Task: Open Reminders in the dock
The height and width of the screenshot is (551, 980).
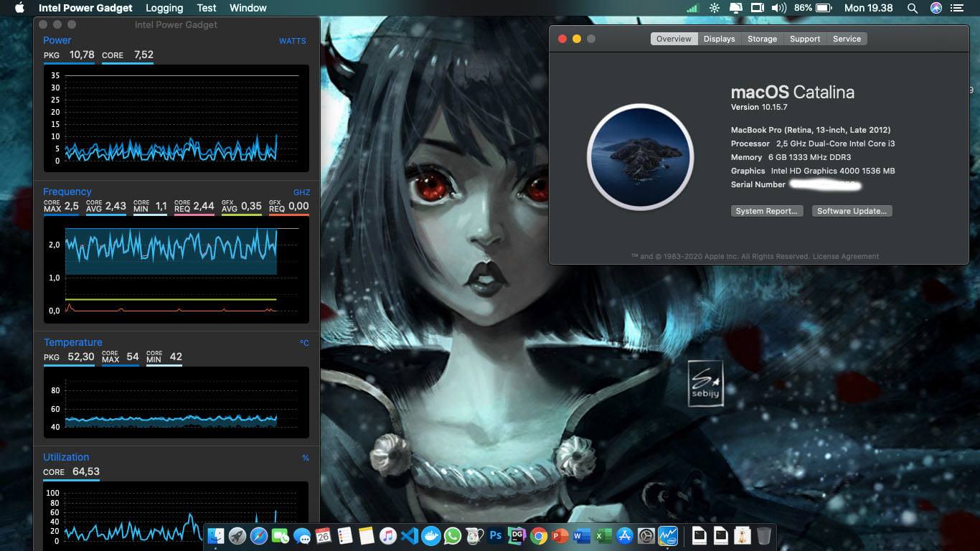Action: click(x=345, y=536)
